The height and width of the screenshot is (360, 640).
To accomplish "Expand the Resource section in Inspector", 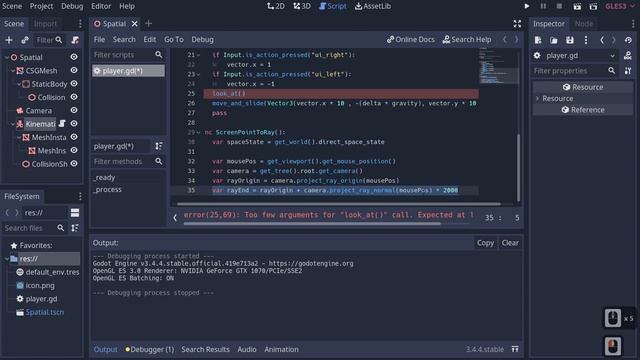I will tap(538, 98).
